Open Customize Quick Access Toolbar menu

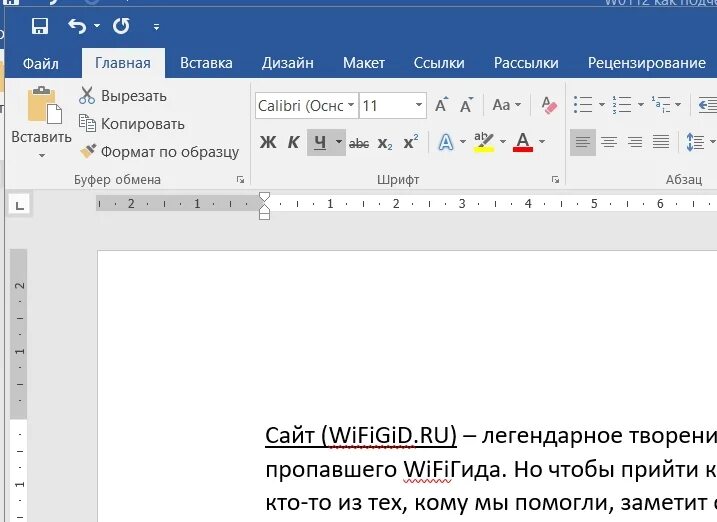click(x=156, y=27)
